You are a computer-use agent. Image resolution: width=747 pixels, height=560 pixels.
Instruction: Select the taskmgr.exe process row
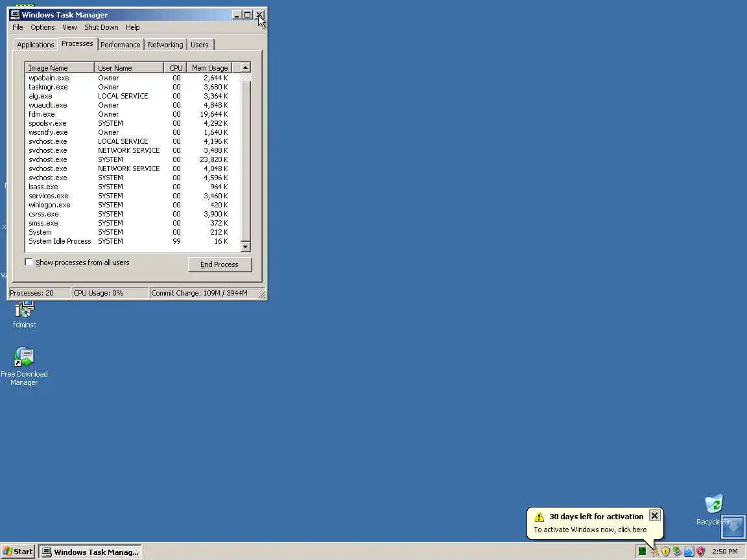[133, 87]
